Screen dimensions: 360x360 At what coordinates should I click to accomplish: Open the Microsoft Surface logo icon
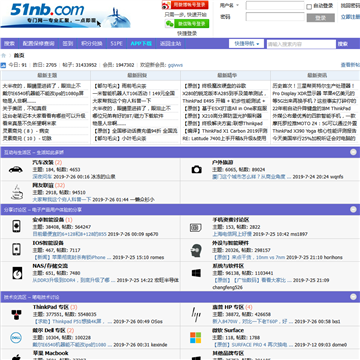pyautogui.click(x=196, y=337)
